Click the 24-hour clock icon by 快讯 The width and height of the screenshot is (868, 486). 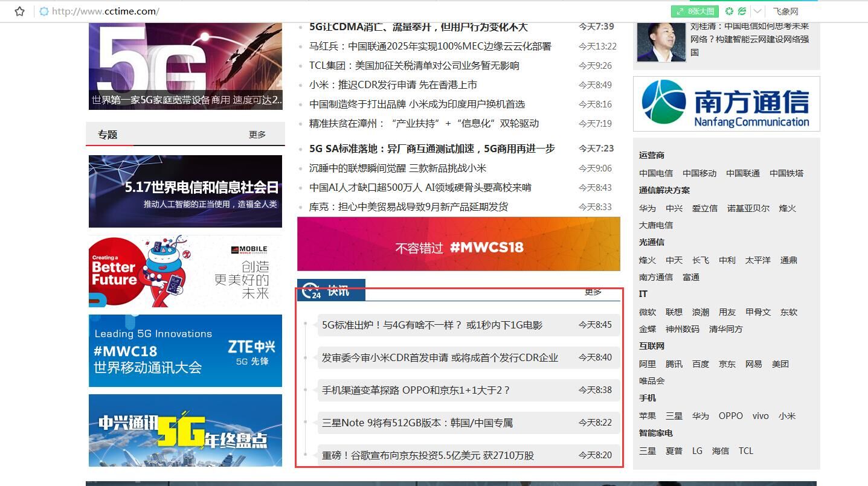[312, 291]
